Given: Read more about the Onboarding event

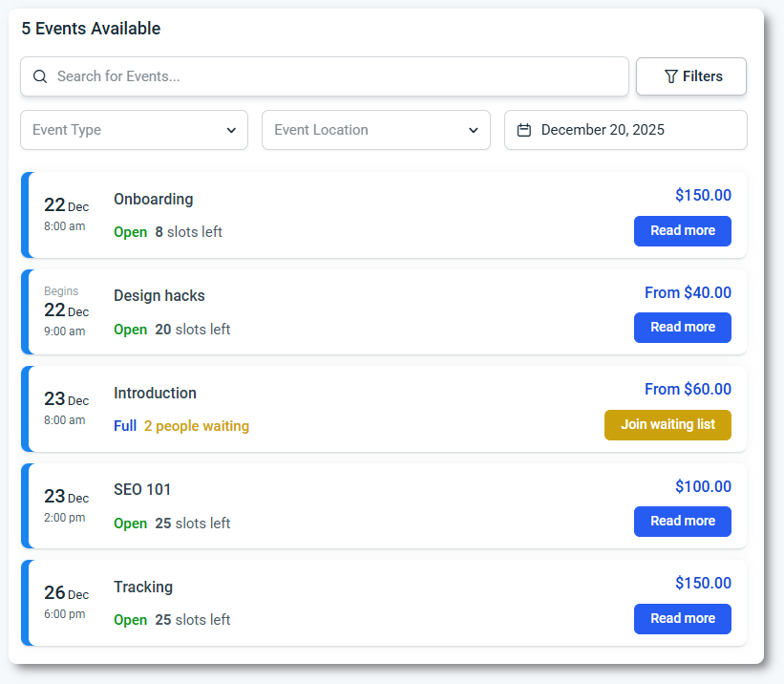Looking at the screenshot, I should [x=682, y=230].
